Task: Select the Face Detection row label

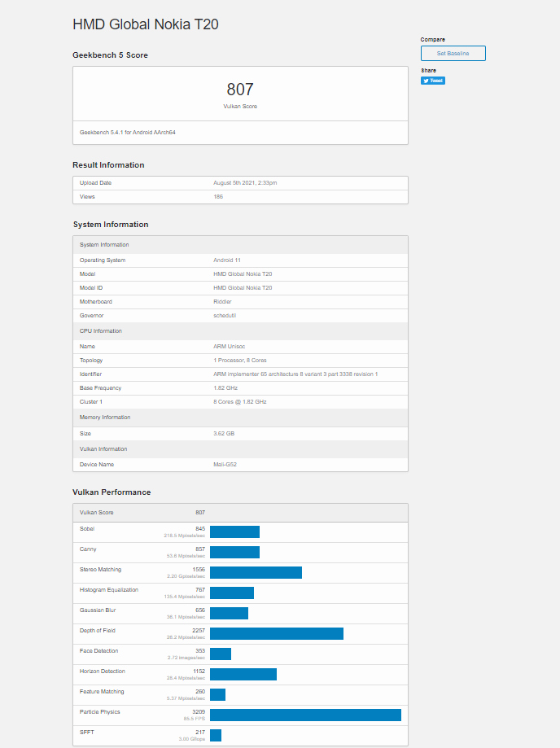Action: coord(98,651)
